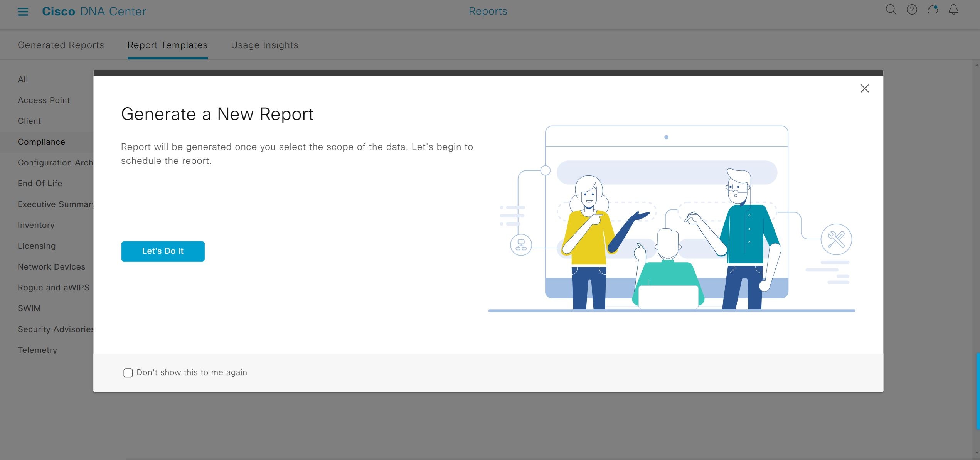Open the hamburger navigation menu

pyautogui.click(x=23, y=12)
